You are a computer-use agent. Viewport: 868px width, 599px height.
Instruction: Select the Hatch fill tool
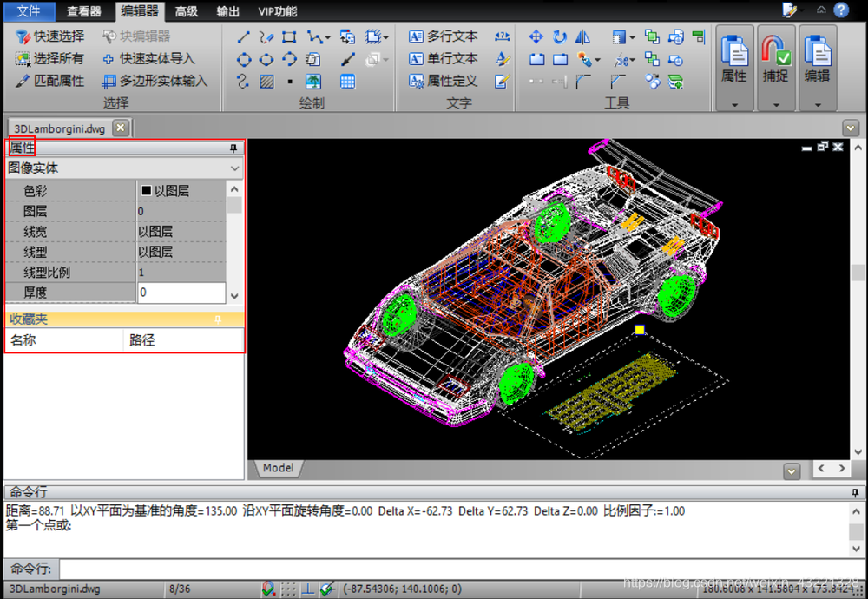[266, 82]
